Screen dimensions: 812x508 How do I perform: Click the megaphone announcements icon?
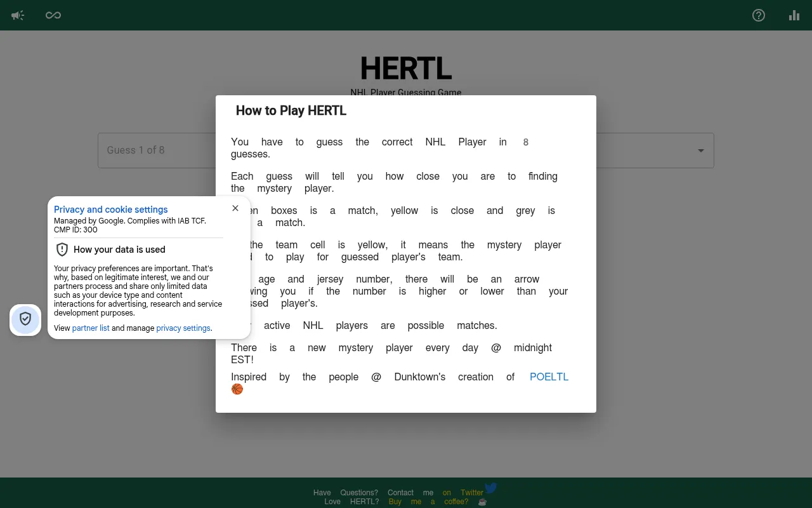point(18,15)
